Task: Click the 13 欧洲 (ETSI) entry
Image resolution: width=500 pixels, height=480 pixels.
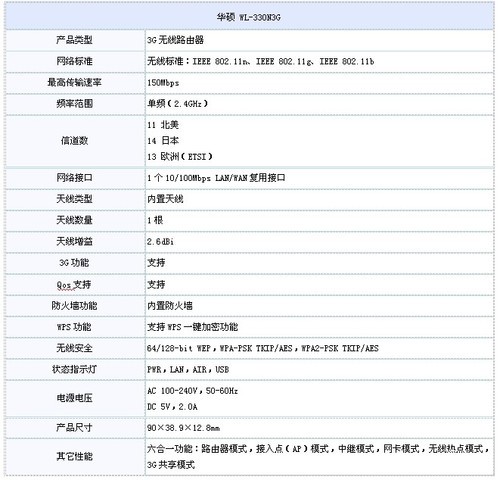Action: pos(180,156)
